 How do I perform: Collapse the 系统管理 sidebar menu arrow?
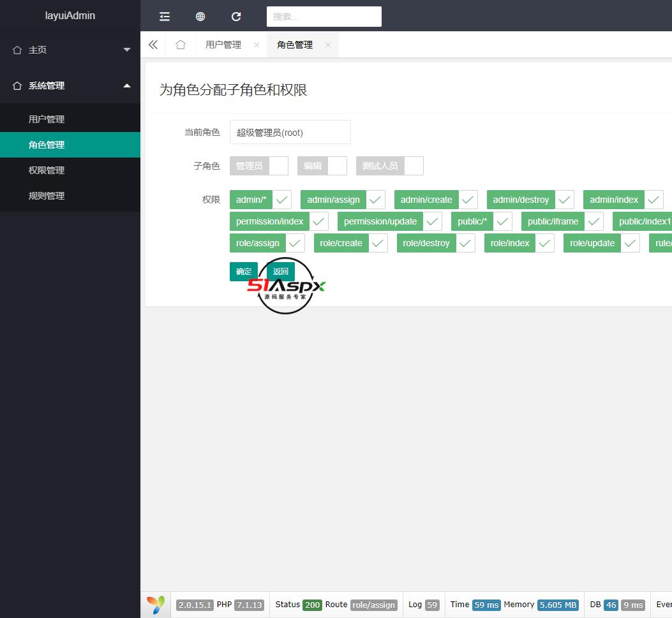[127, 85]
